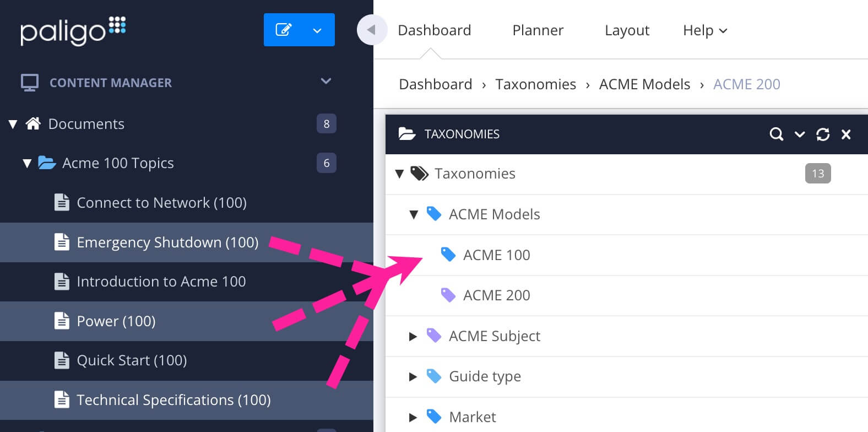Collapse the Documents tree node triangle

click(13, 124)
